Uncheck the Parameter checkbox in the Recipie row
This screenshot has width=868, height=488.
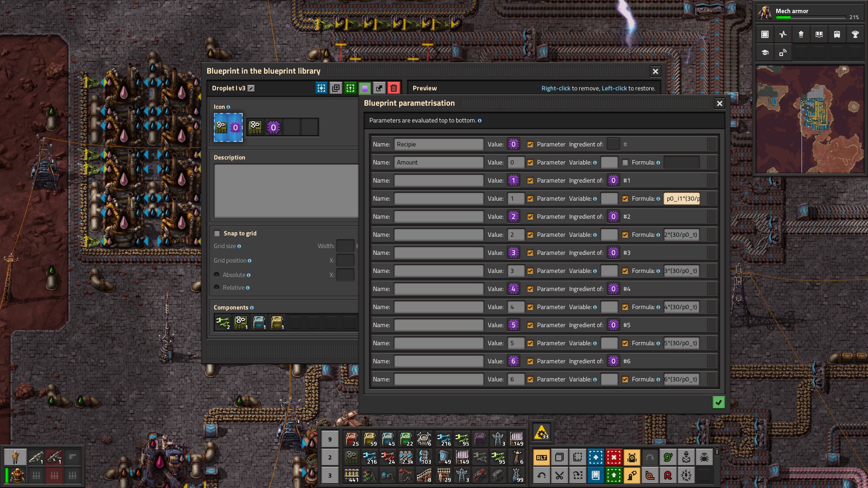click(530, 145)
